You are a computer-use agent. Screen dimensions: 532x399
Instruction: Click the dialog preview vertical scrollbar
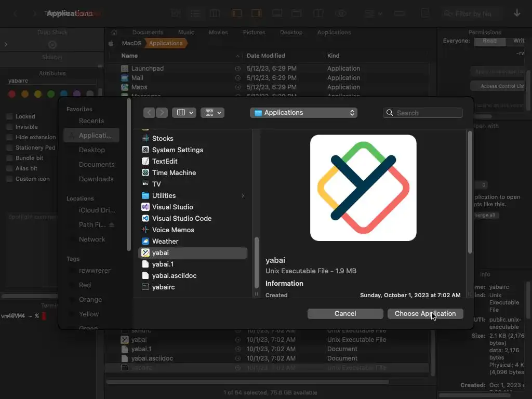pyautogui.click(x=470, y=192)
